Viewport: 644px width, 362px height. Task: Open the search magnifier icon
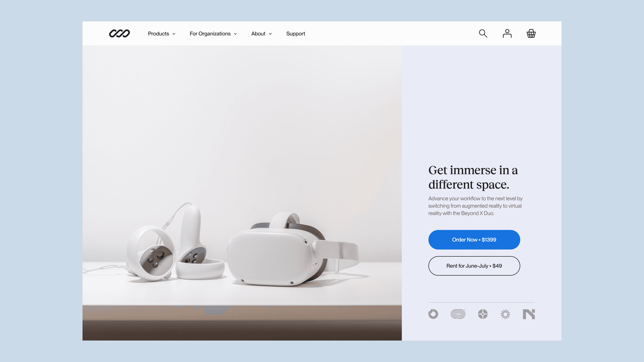click(x=483, y=34)
